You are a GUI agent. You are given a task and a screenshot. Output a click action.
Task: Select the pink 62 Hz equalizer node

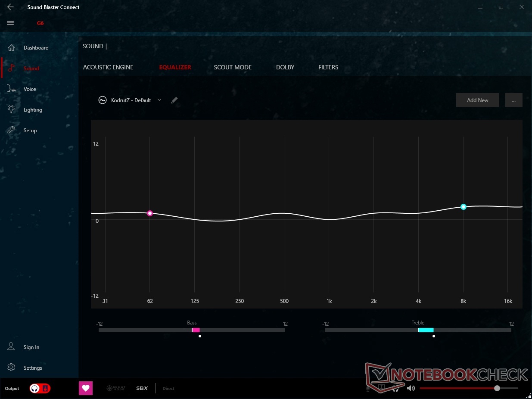(x=150, y=213)
